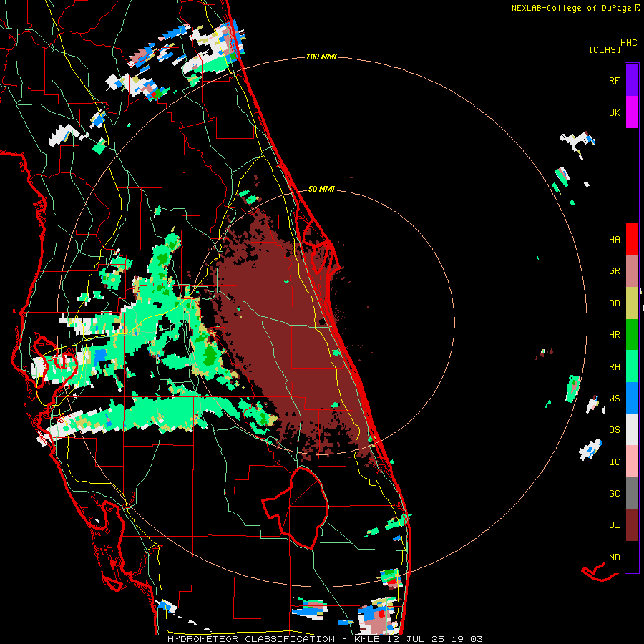Click the '[CLAS]' legend unit label

point(605,49)
